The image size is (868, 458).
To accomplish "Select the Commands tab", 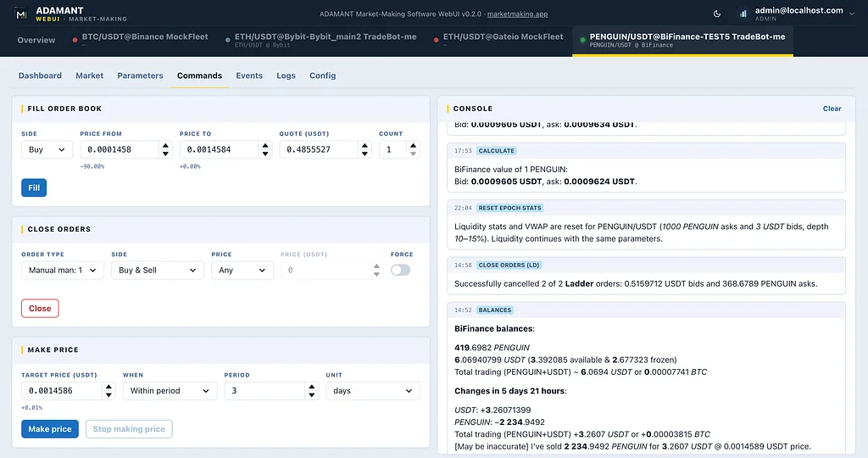I will coord(199,75).
